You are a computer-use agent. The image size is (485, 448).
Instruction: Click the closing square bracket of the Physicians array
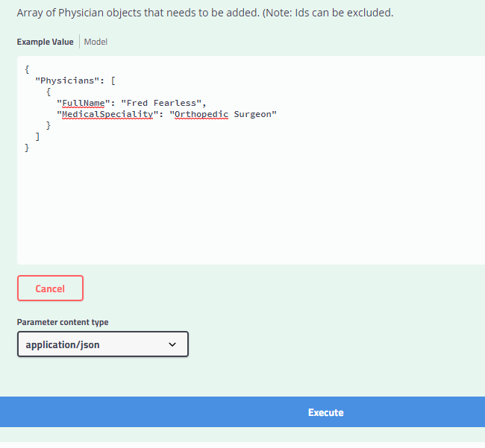click(38, 137)
